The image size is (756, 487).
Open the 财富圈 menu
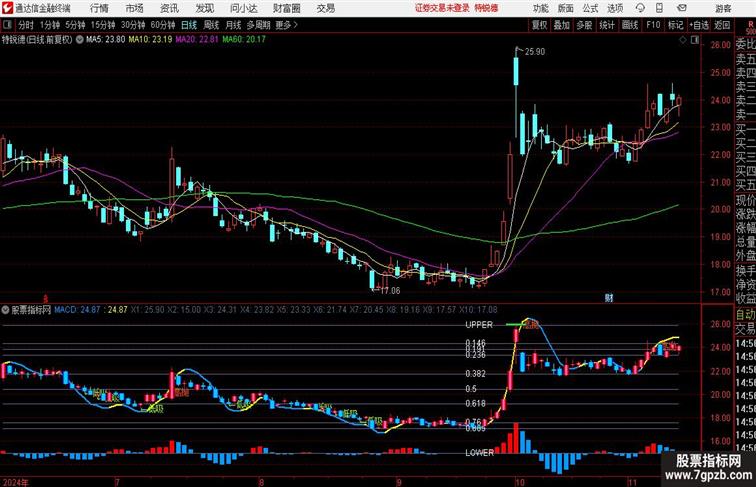[286, 8]
